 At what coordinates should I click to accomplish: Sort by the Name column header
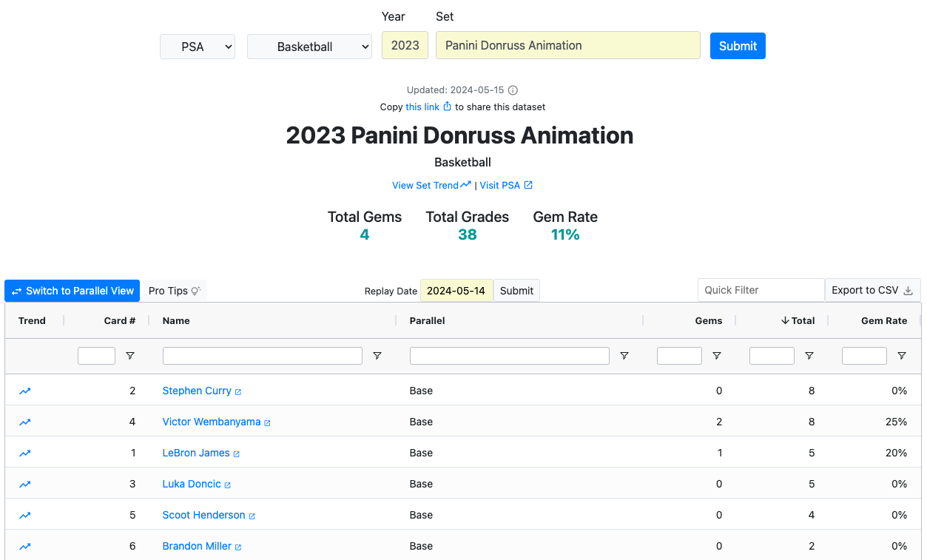176,320
